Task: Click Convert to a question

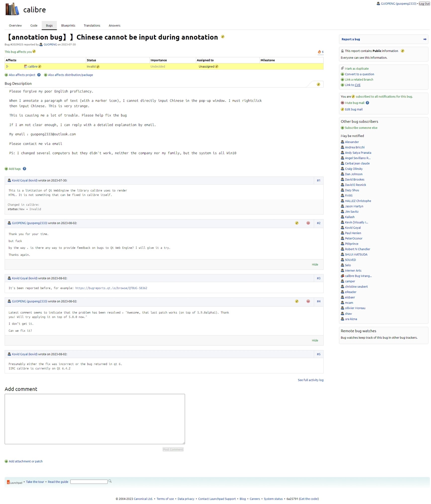Action: (359, 74)
